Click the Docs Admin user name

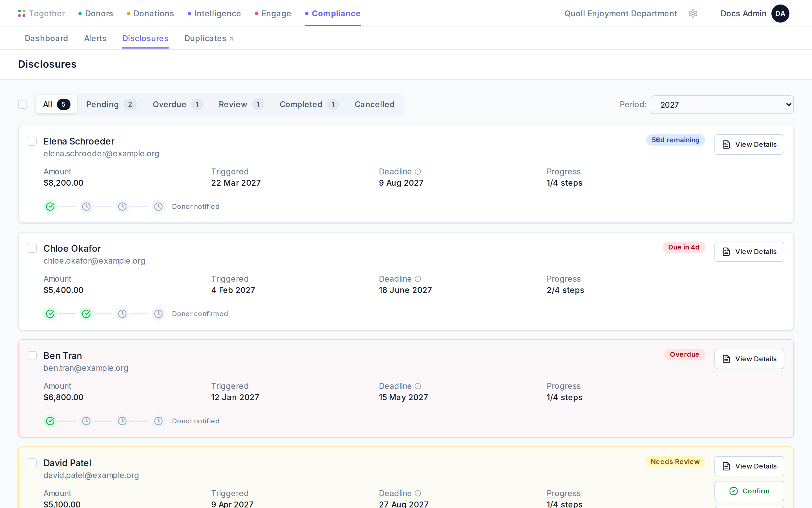[743, 14]
